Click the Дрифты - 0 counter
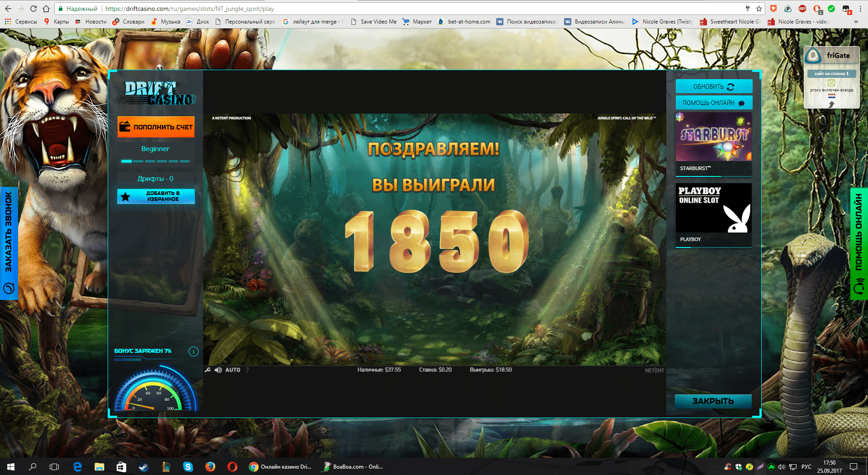Viewport: 868px width, 475px height. point(156,179)
